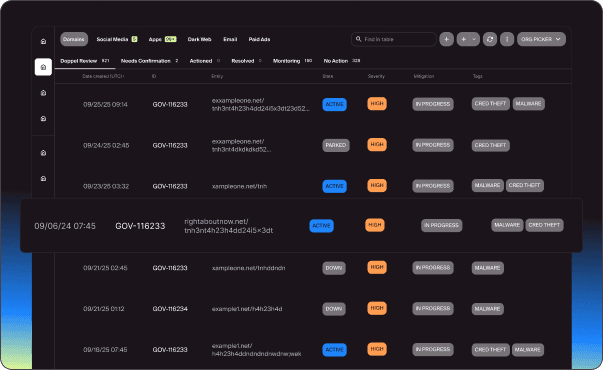Image resolution: width=603 pixels, height=370 pixels.
Task: Switch to the Apps tab
Action: click(162, 39)
